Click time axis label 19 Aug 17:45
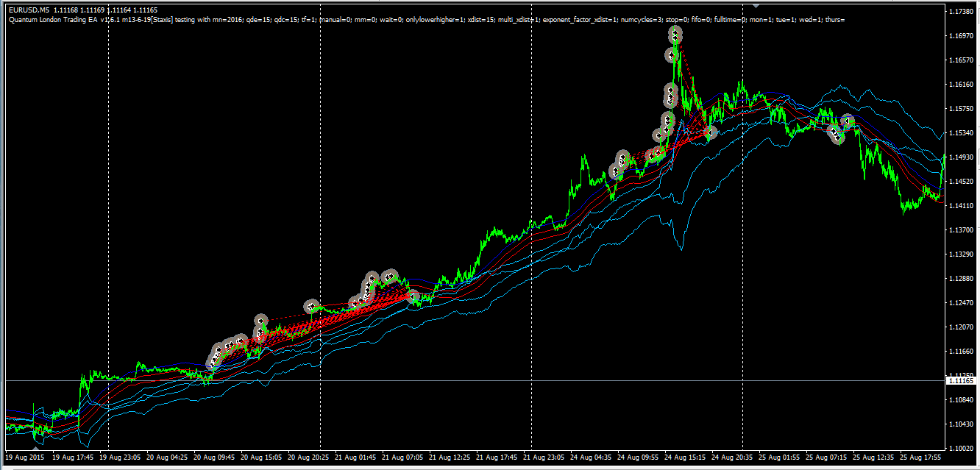 [x=74, y=457]
